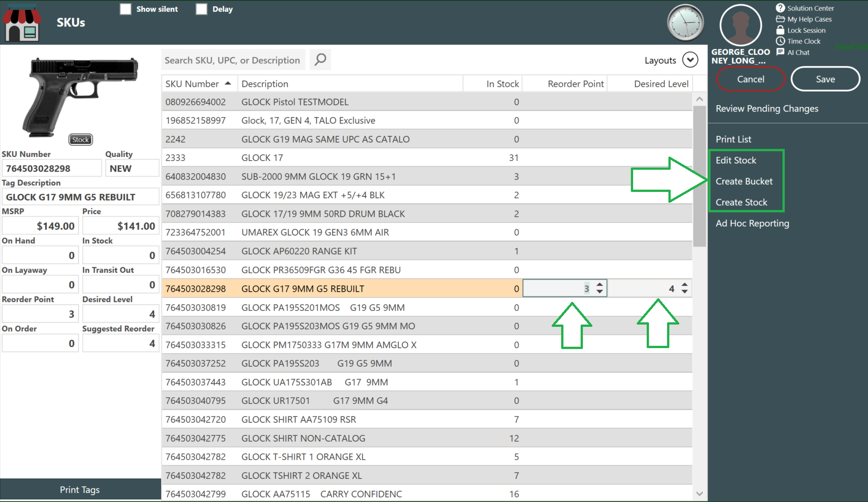Expand the Layouts dropdown chevron
Image resolution: width=868 pixels, height=502 pixels.
pyautogui.click(x=690, y=60)
